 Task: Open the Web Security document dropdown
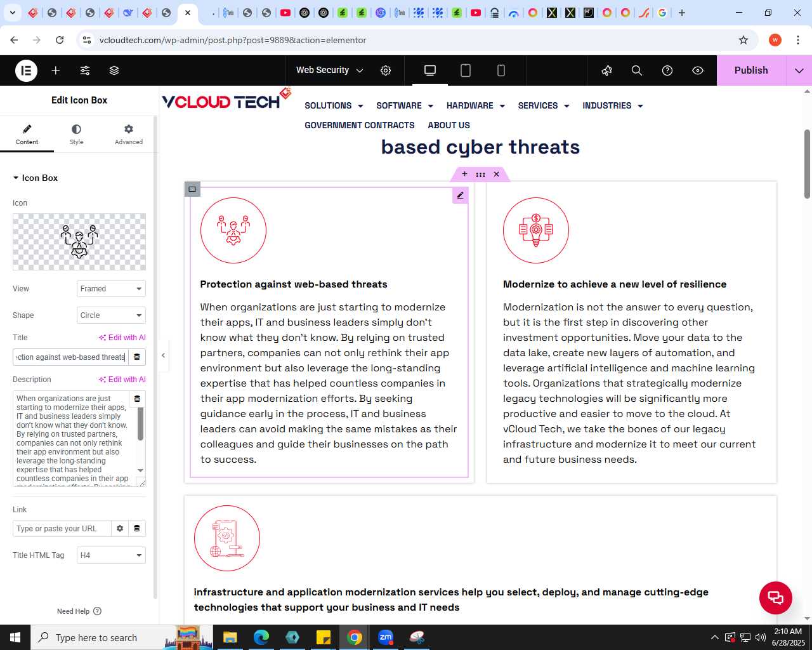tap(329, 70)
